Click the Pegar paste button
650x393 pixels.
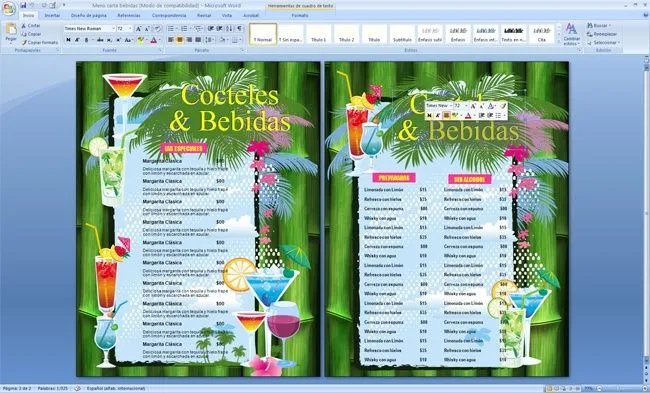(x=11, y=32)
